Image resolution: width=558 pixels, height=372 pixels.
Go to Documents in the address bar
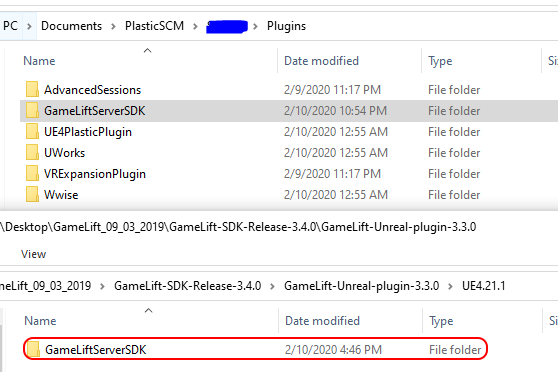click(x=72, y=26)
